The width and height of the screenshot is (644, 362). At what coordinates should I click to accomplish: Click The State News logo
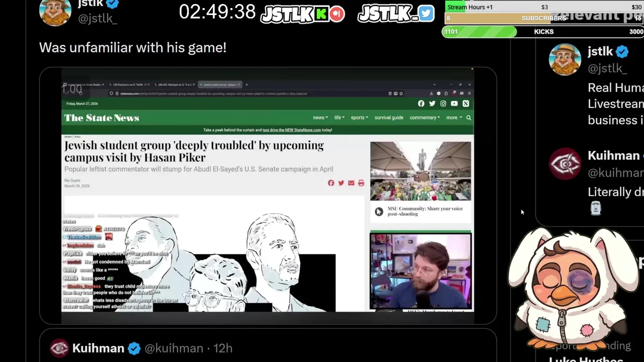coord(102,118)
